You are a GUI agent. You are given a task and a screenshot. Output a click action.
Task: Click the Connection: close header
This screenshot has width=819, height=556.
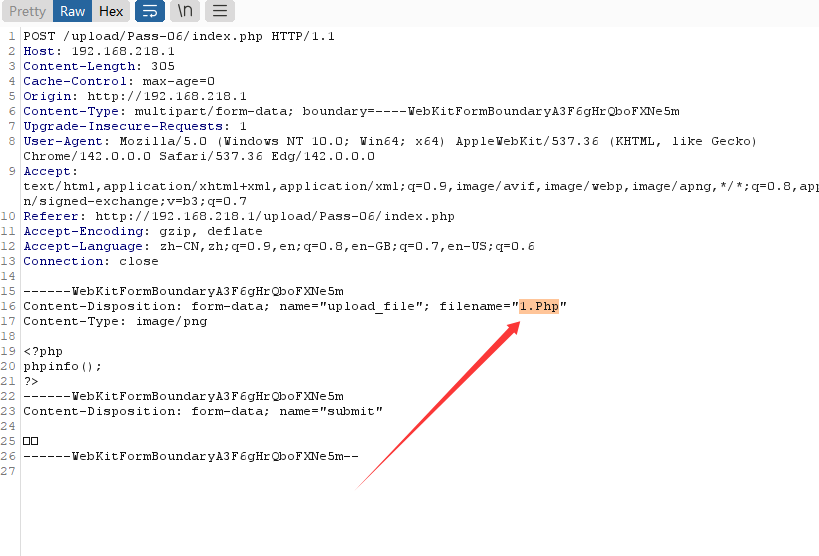(91, 261)
